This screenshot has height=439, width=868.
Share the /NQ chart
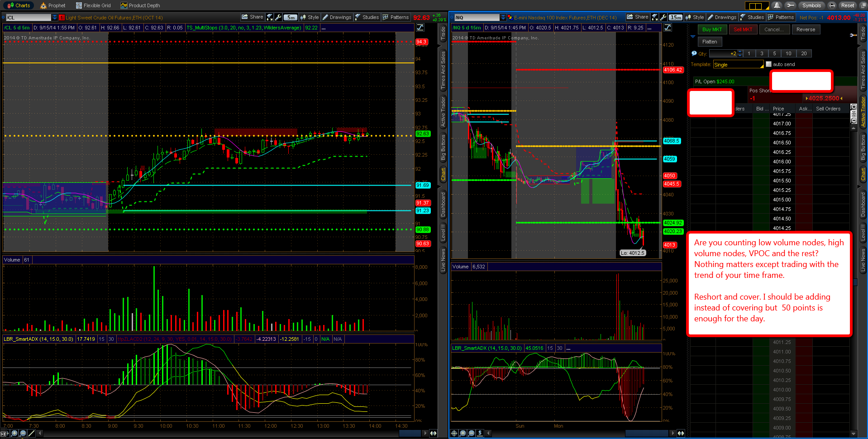tap(638, 17)
